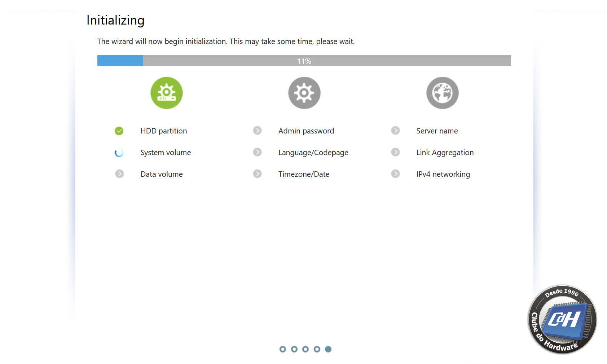Click the Language/Codepage label

tap(313, 153)
